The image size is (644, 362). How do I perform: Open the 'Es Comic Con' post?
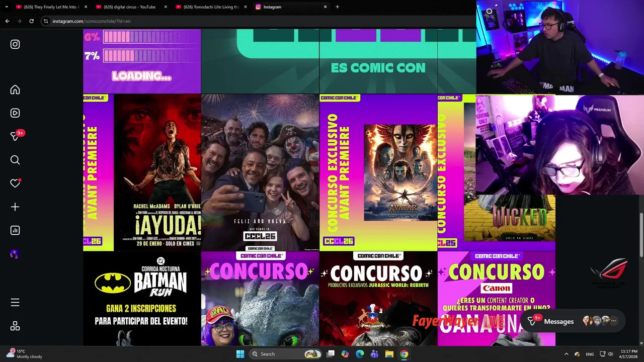coord(378,61)
